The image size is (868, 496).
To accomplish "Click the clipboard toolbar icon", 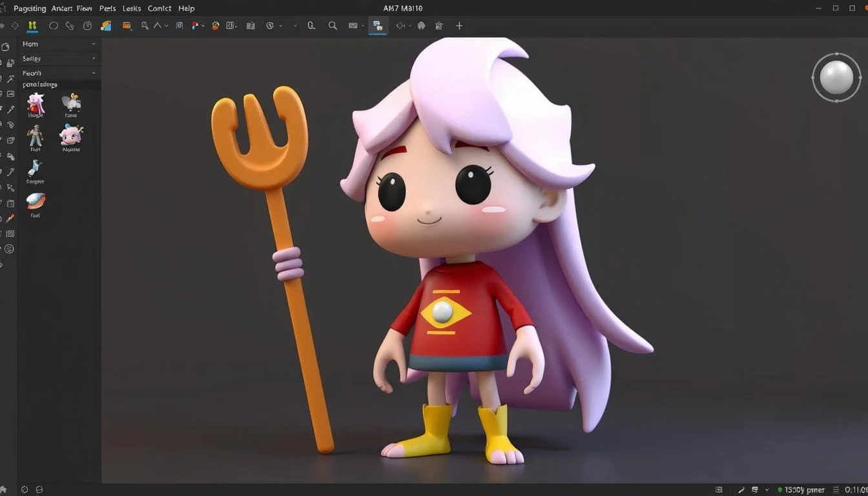I will (x=250, y=26).
